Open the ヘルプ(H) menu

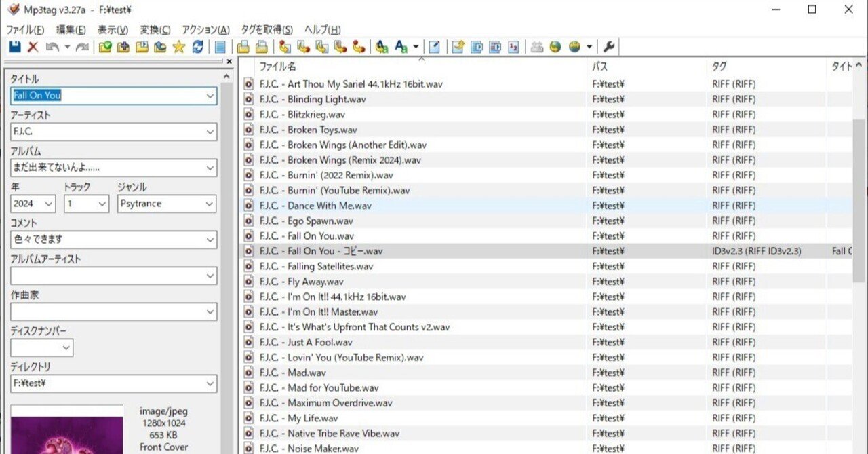point(322,30)
